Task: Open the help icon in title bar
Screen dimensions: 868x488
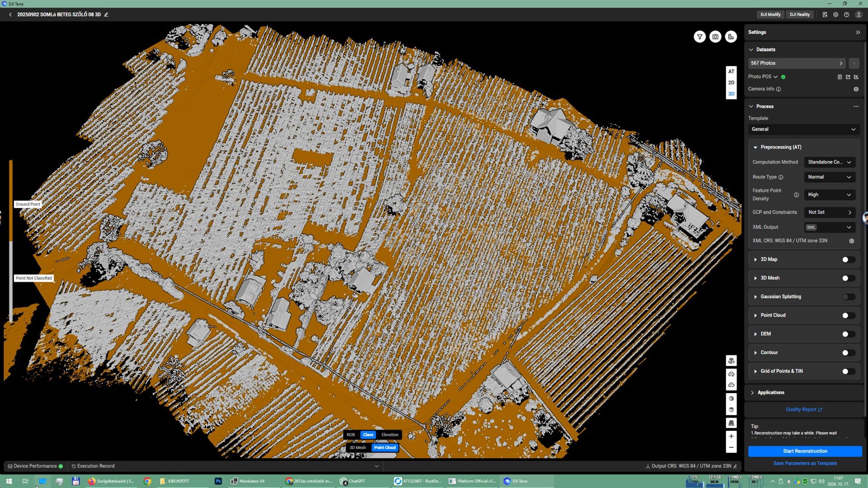Action: point(846,14)
